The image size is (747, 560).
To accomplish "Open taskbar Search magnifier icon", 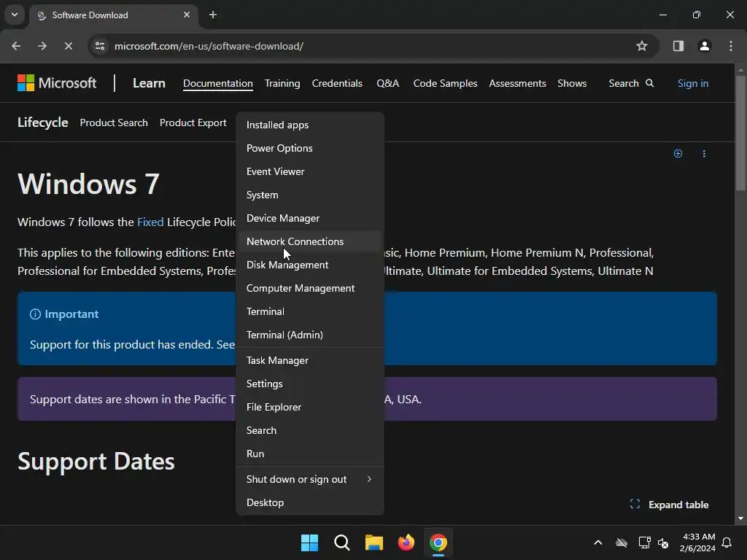I will click(x=341, y=542).
